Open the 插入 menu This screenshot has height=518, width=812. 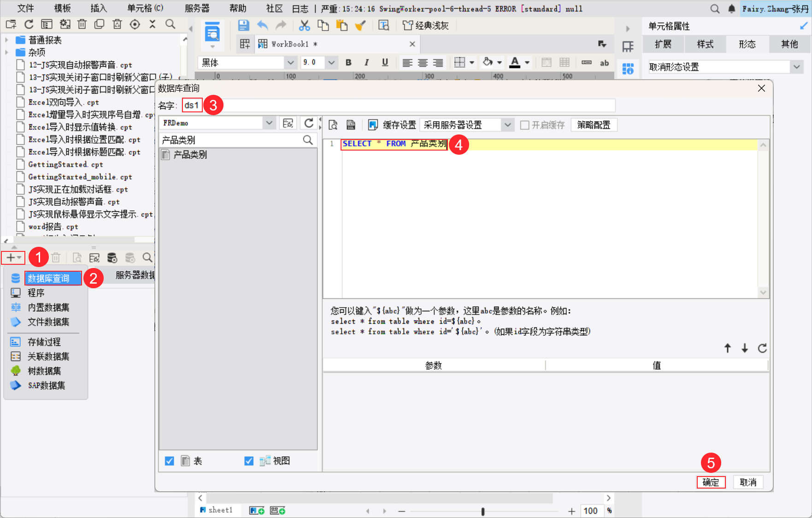(99, 8)
